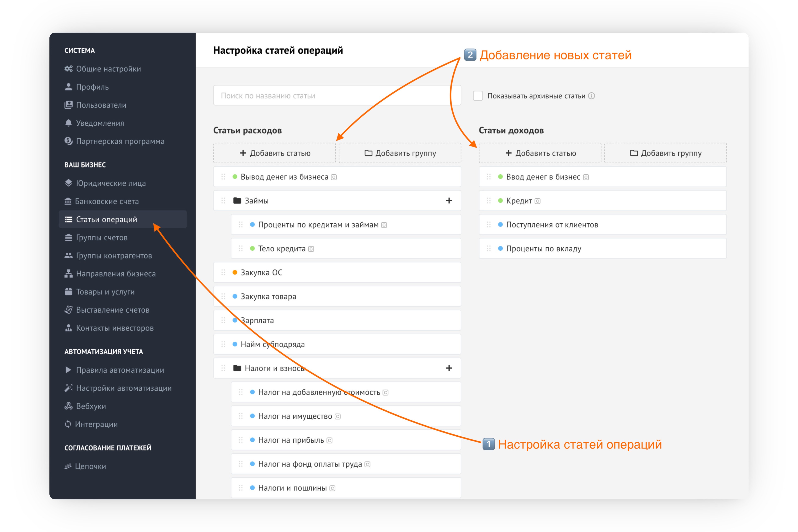Select Зарплата expense article row

[x=337, y=320]
